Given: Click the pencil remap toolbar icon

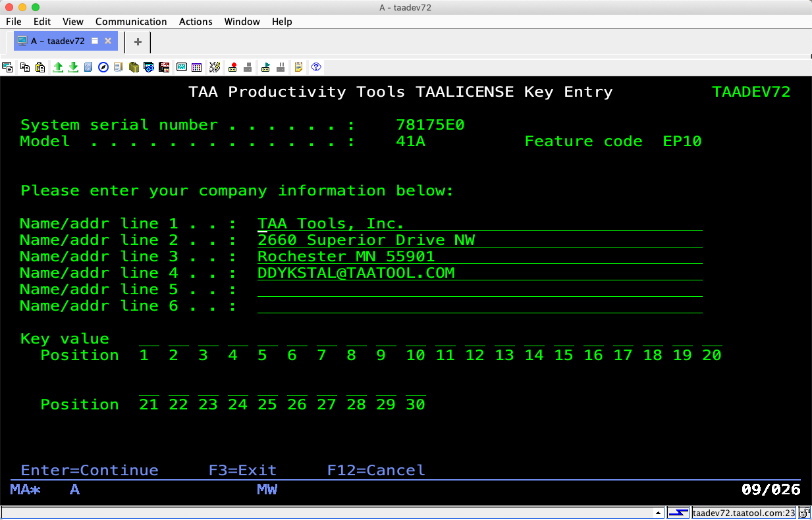Looking at the screenshot, I should click(214, 67).
